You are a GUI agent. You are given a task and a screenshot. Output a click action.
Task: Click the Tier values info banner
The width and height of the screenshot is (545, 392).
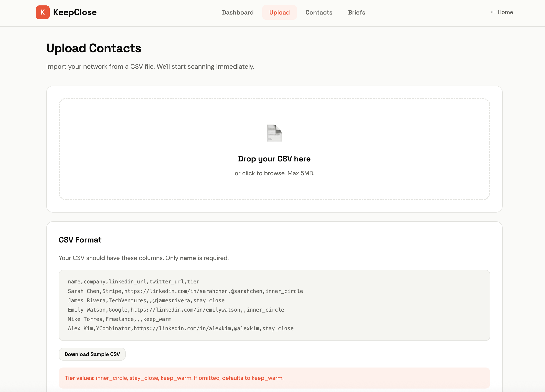click(274, 378)
